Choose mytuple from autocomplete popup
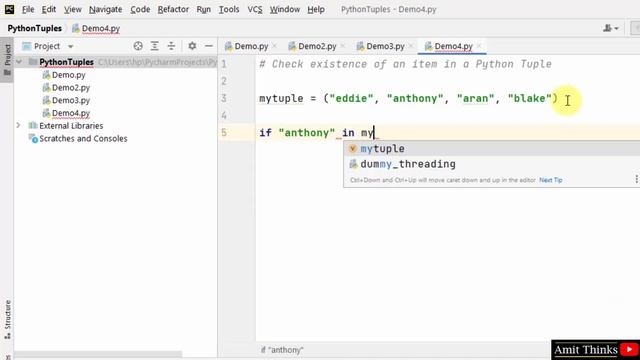This screenshot has width=640, height=360. tap(492, 149)
